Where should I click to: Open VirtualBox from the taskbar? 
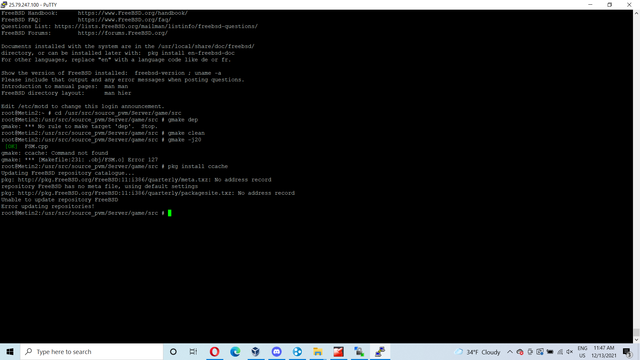pyautogui.click(x=256, y=351)
